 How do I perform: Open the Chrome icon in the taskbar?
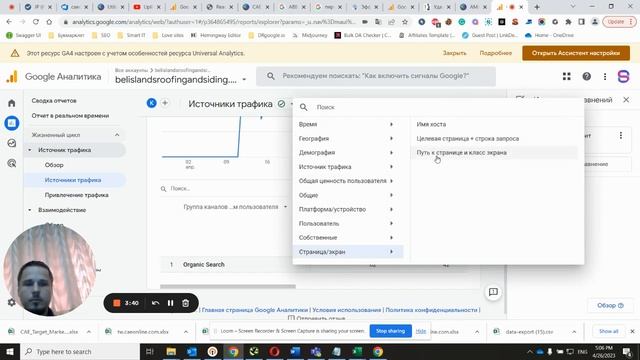(233, 351)
